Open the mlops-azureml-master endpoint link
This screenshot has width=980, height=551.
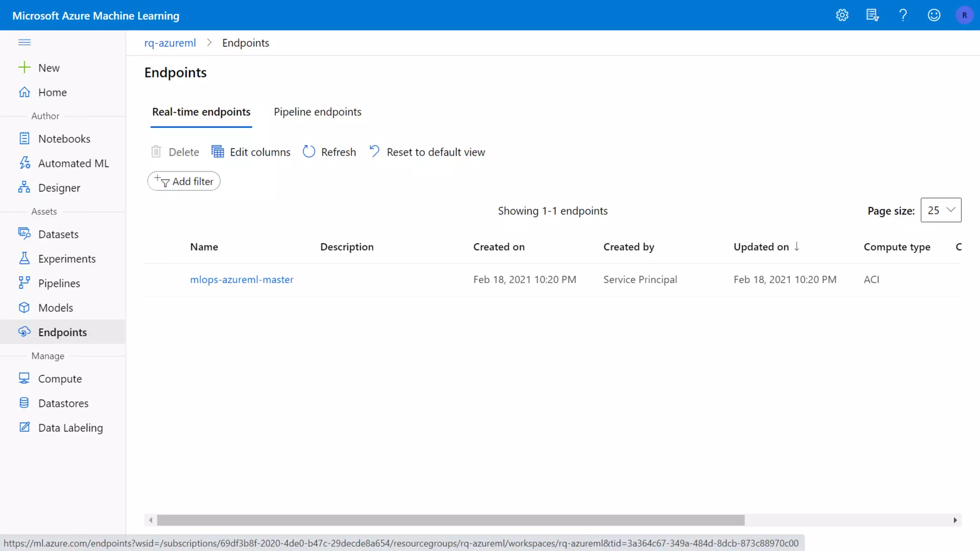(242, 279)
